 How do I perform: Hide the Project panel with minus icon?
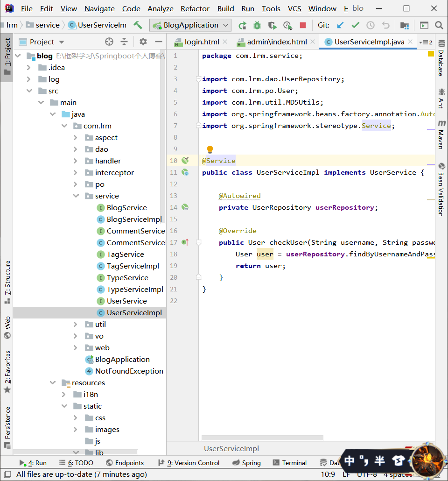point(159,42)
